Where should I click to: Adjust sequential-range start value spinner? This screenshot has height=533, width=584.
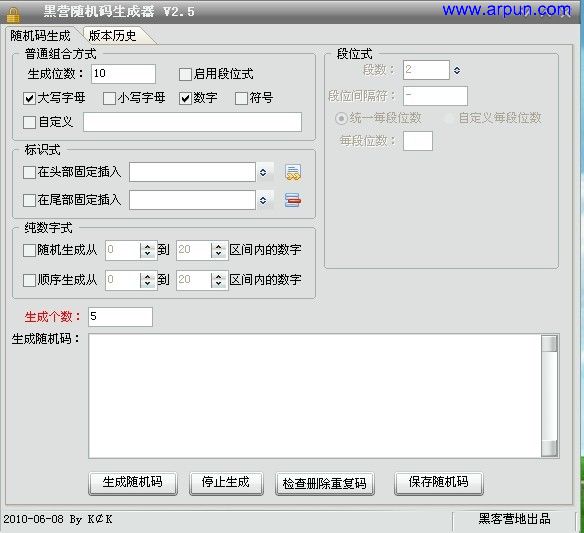(147, 280)
